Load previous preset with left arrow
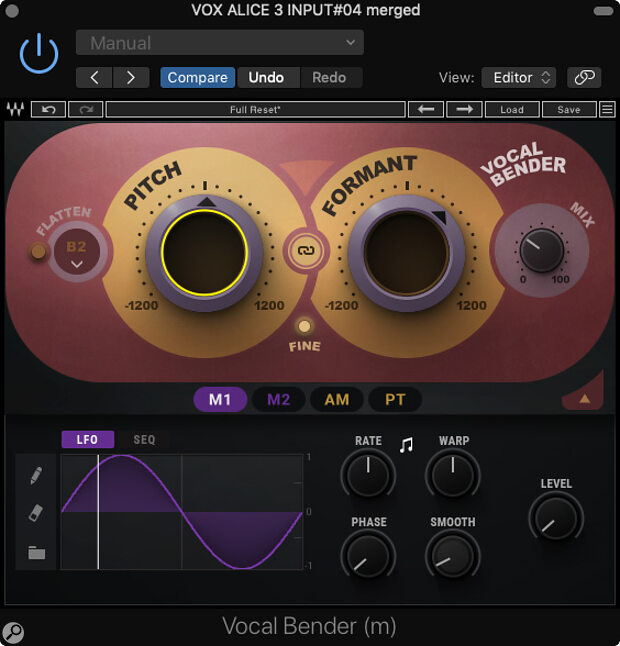The image size is (620, 646). (426, 110)
